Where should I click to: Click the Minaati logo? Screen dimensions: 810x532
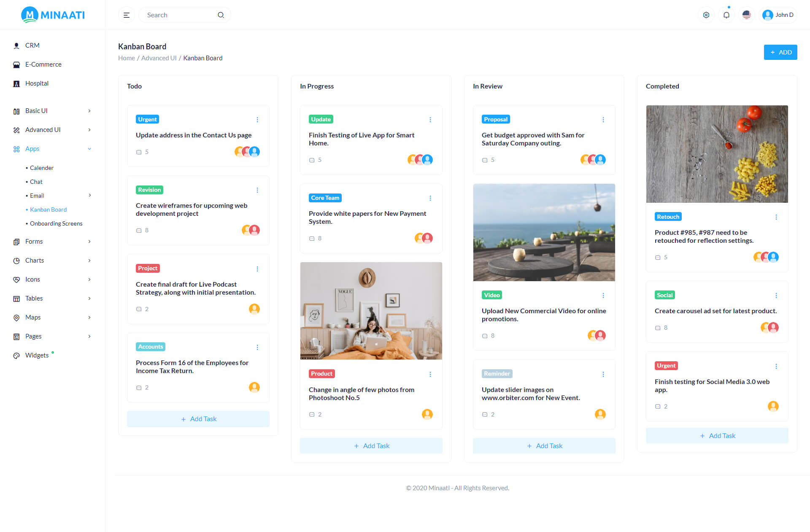click(x=52, y=15)
